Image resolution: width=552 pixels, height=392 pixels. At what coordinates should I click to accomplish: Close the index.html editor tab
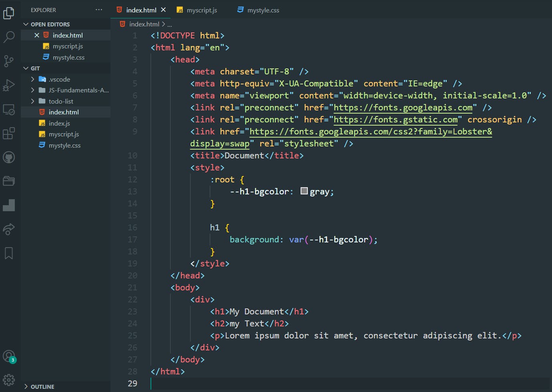163,10
